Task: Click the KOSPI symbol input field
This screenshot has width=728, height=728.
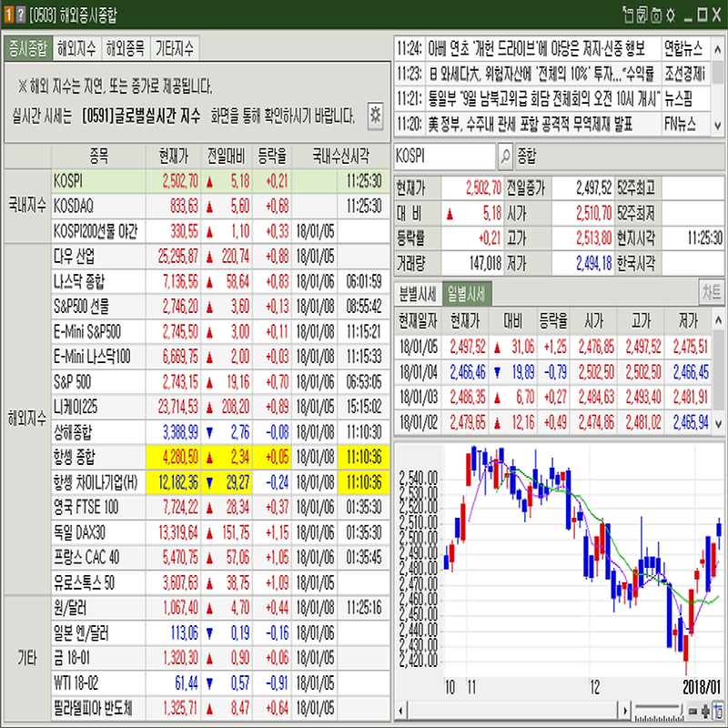Action: pyautogui.click(x=445, y=157)
